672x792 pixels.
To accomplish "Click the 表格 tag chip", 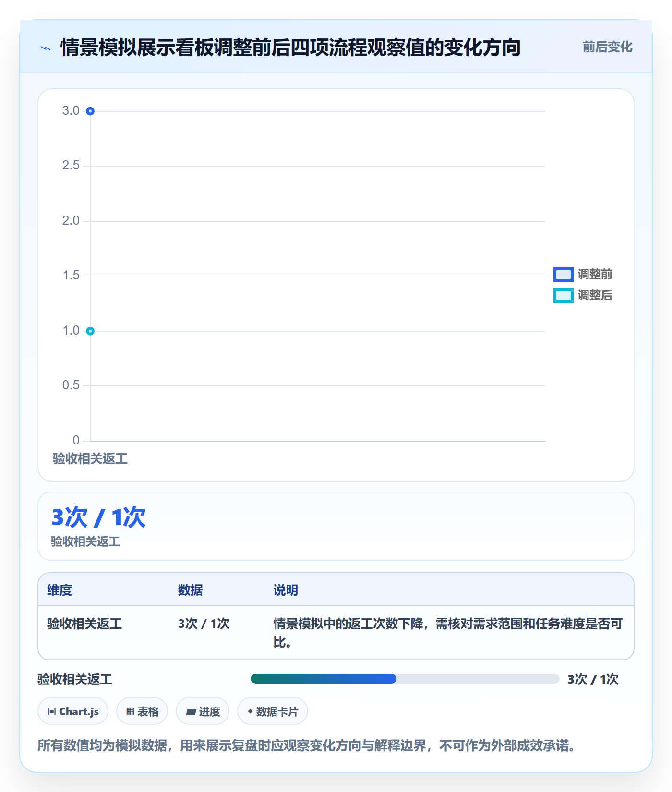I will pyautogui.click(x=142, y=711).
